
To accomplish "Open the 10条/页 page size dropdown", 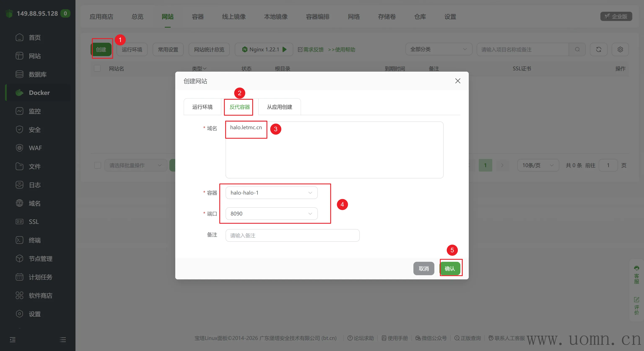I will tap(538, 165).
